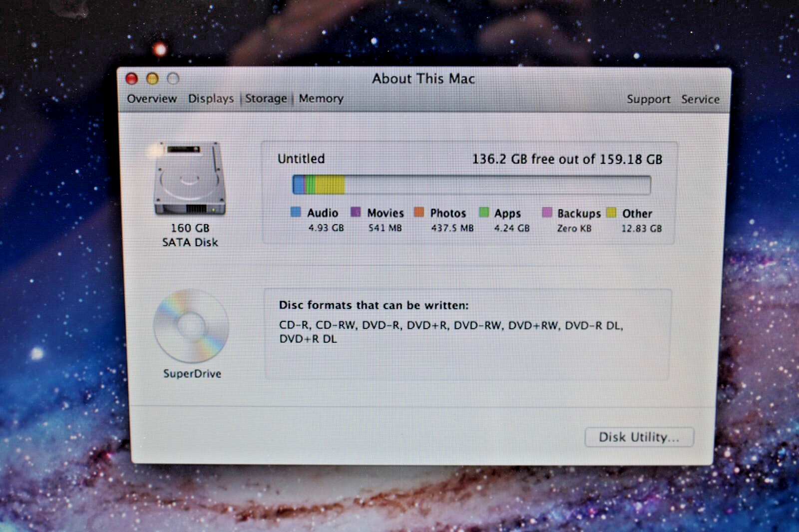Click the "About This Mac" window title
This screenshot has height=532, width=799.
point(423,78)
